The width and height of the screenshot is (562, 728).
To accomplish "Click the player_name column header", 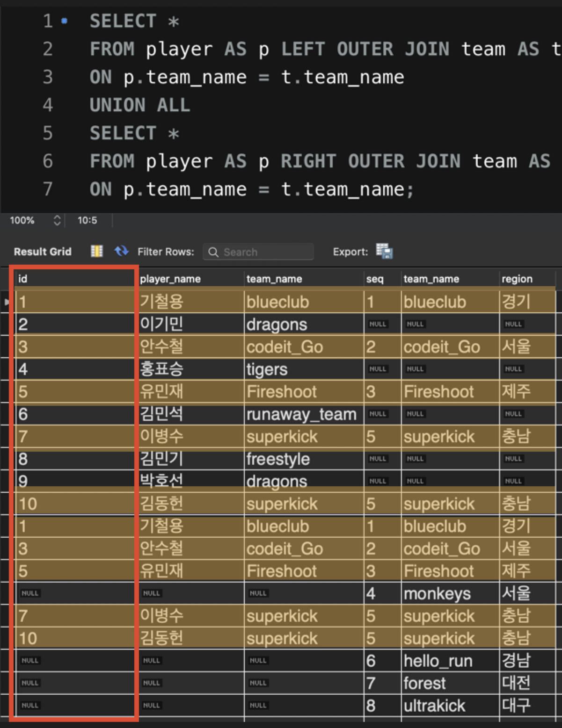I will point(191,279).
